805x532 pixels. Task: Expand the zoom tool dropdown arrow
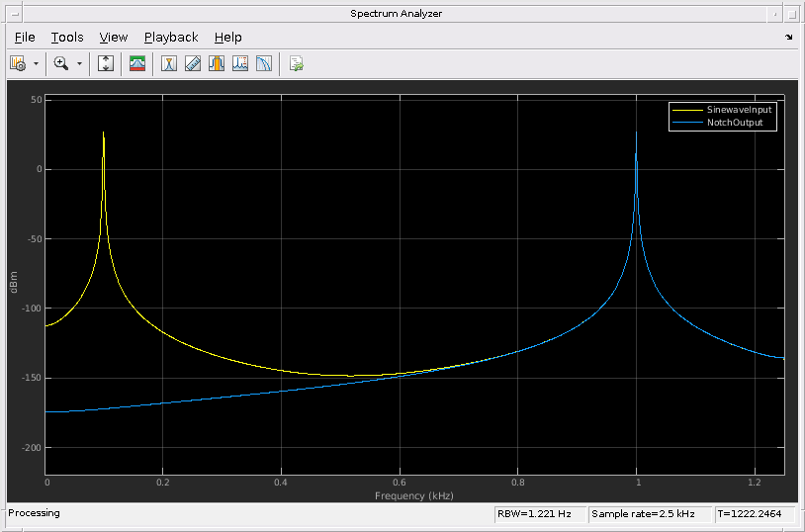(79, 63)
